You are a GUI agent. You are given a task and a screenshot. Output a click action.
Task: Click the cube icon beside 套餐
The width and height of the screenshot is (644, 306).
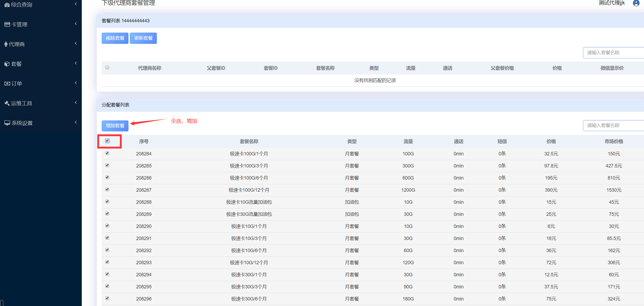pyautogui.click(x=7, y=64)
